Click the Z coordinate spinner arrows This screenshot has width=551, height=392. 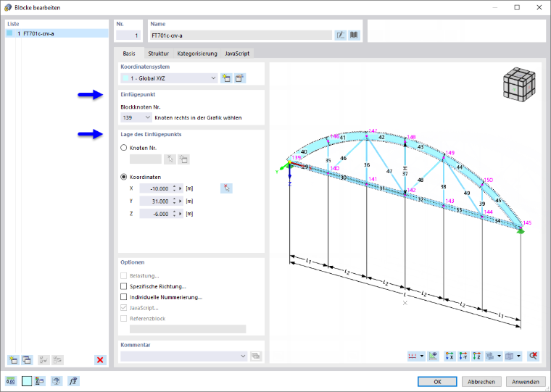pos(174,214)
